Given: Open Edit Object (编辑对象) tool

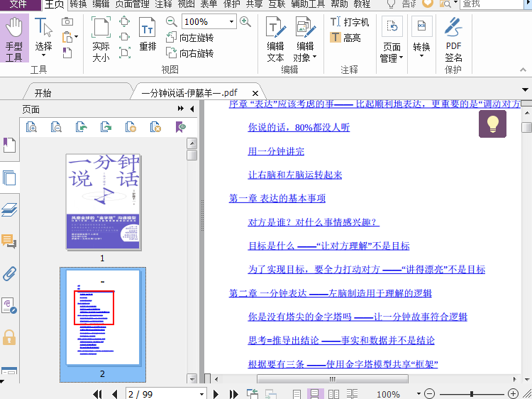Looking at the screenshot, I should coord(305,39).
